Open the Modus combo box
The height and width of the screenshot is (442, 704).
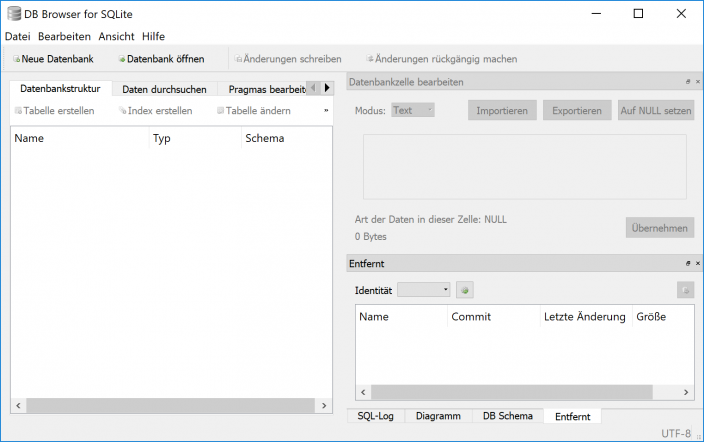point(413,110)
